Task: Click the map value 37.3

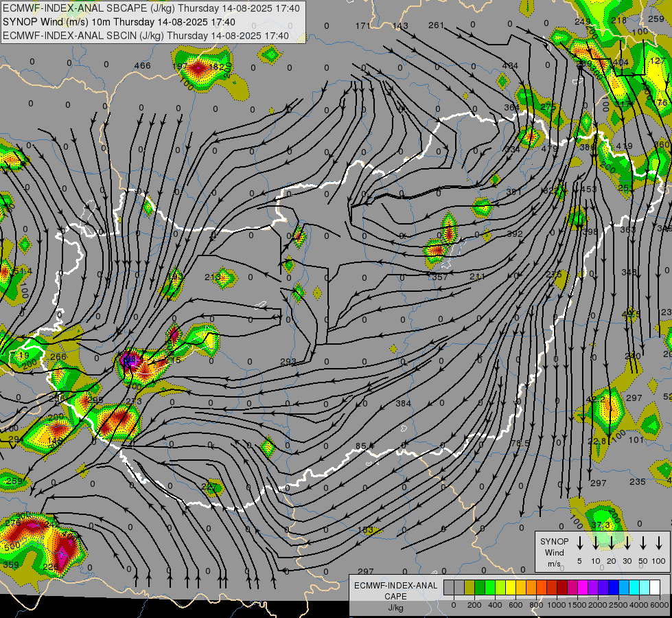Action: coord(601,525)
